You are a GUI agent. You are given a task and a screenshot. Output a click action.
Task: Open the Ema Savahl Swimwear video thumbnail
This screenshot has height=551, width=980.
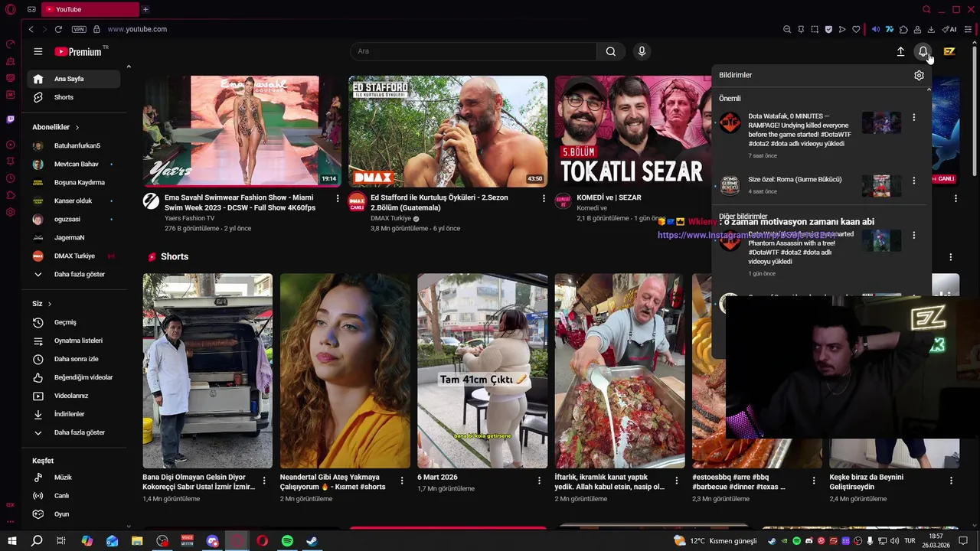pyautogui.click(x=242, y=131)
